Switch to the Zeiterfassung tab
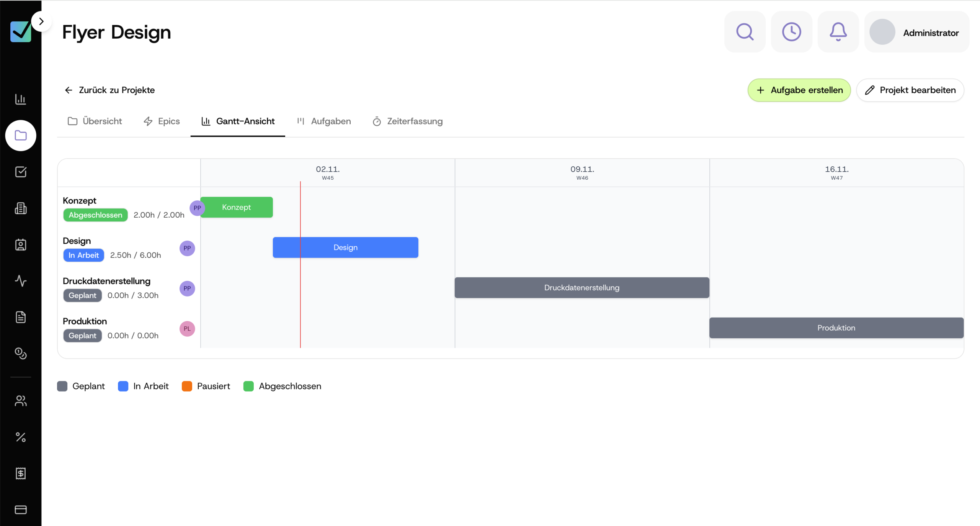The image size is (980, 526). [x=407, y=121]
